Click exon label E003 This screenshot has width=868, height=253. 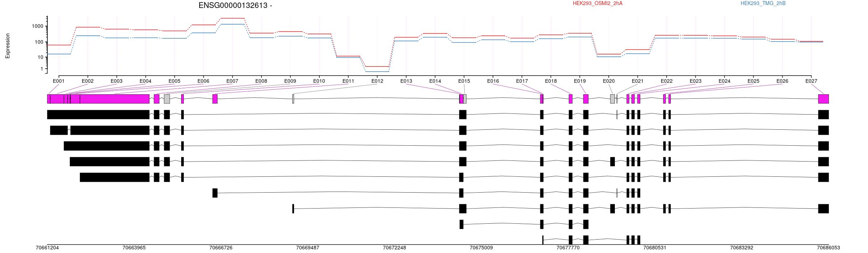tap(116, 81)
